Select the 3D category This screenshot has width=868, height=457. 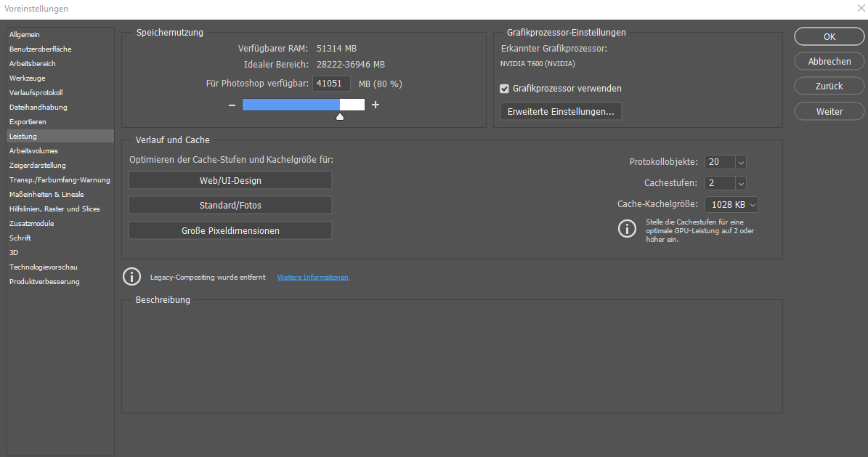pyautogui.click(x=60, y=253)
